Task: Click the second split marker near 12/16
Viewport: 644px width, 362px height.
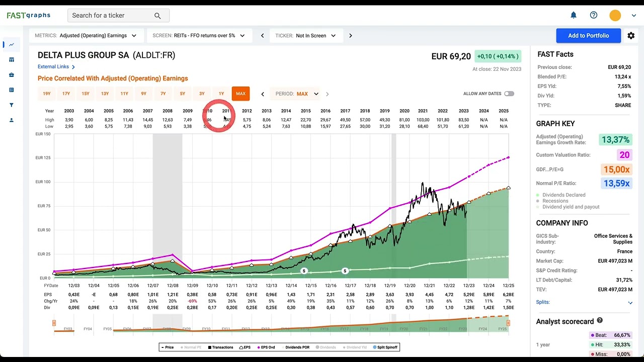Action: [345, 271]
